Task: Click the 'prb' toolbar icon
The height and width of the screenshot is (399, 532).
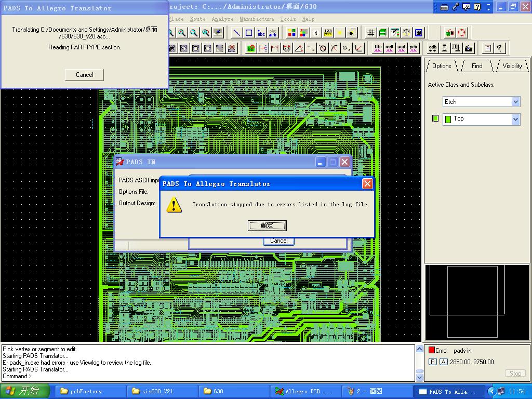Action: click(414, 48)
